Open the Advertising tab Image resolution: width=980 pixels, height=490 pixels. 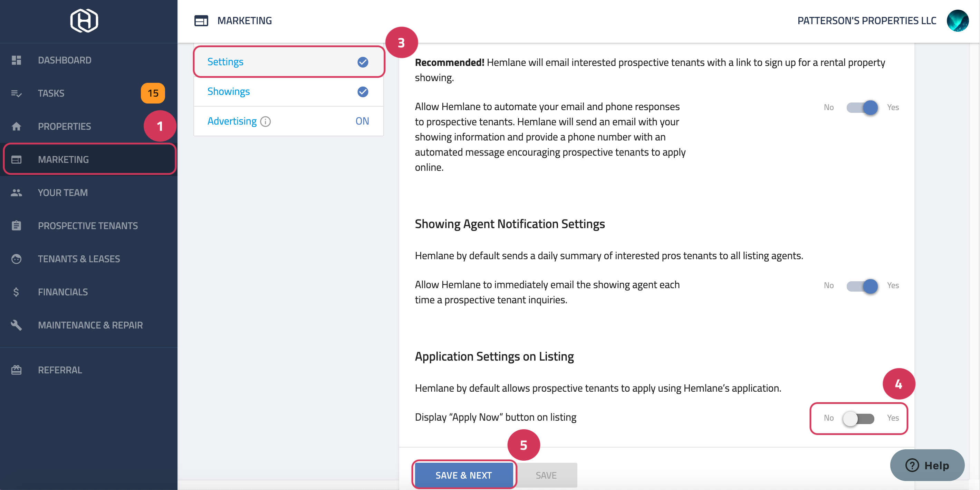(x=289, y=121)
